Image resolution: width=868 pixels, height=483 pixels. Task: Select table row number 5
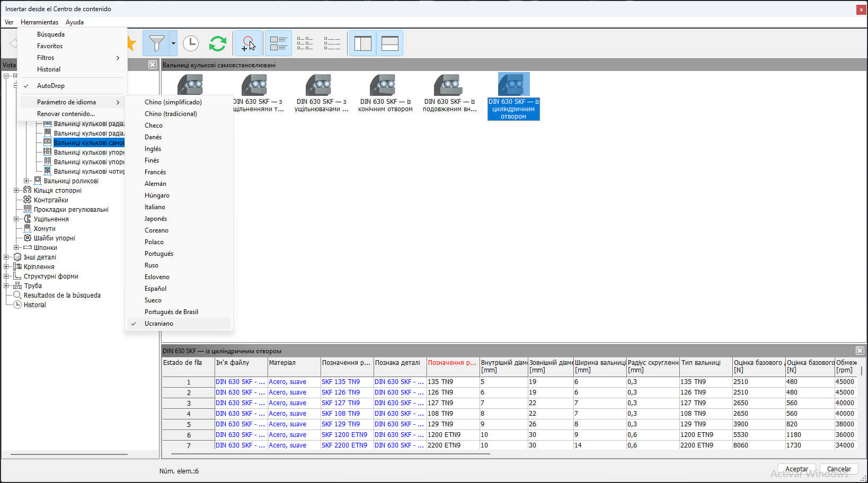(188, 424)
